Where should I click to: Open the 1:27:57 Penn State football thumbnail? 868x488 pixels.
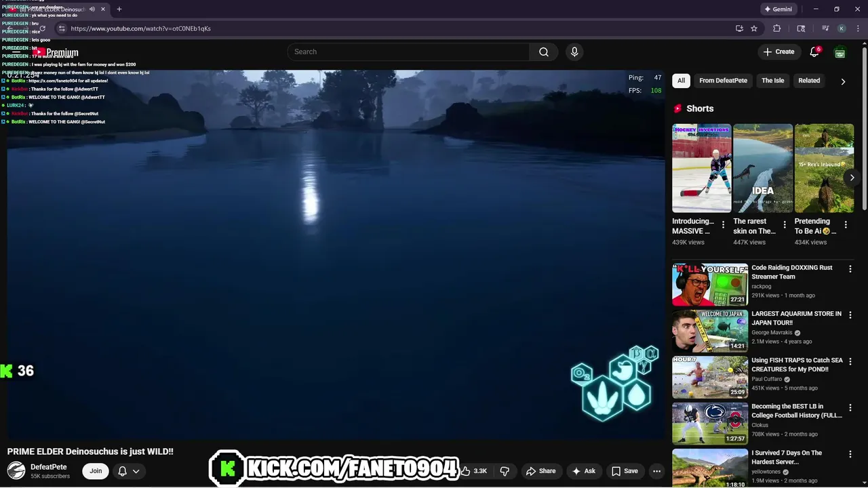pyautogui.click(x=710, y=424)
